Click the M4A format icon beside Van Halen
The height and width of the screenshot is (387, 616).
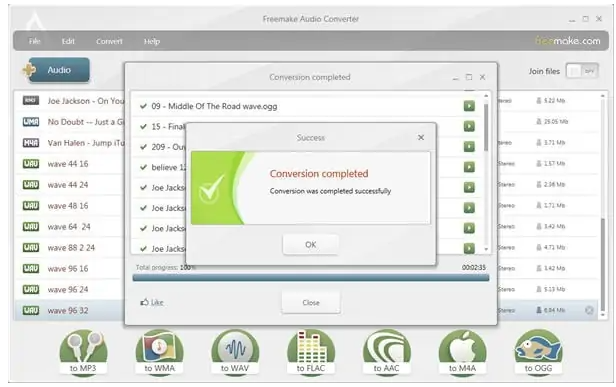coord(31,143)
